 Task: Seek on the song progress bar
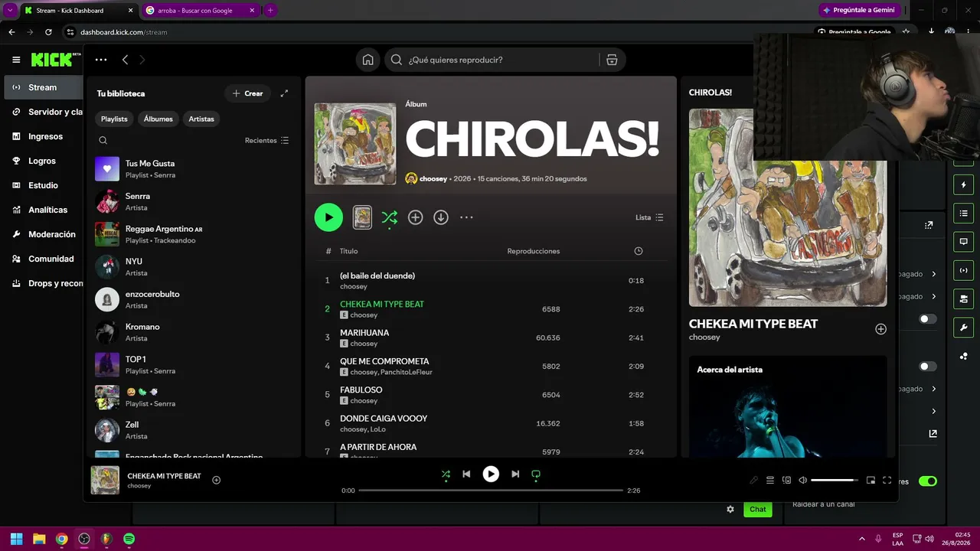(x=491, y=491)
